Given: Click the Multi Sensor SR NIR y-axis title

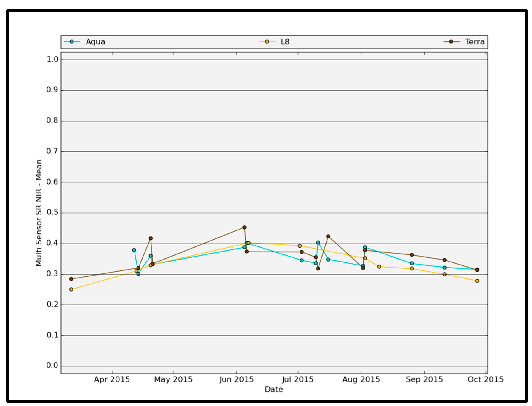Looking at the screenshot, I should point(39,213).
